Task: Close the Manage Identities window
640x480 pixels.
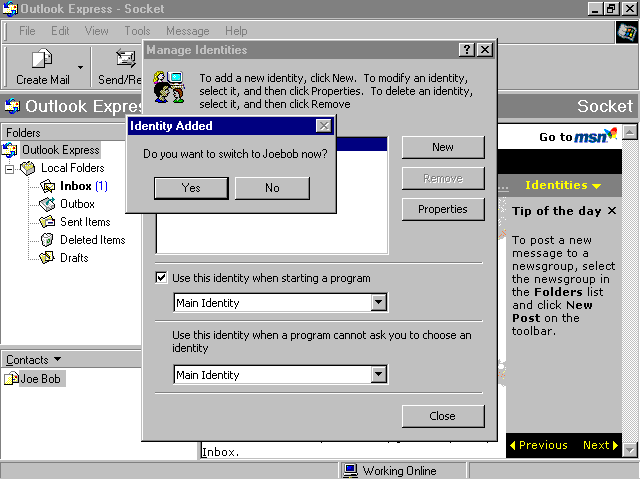Action: pos(485,50)
